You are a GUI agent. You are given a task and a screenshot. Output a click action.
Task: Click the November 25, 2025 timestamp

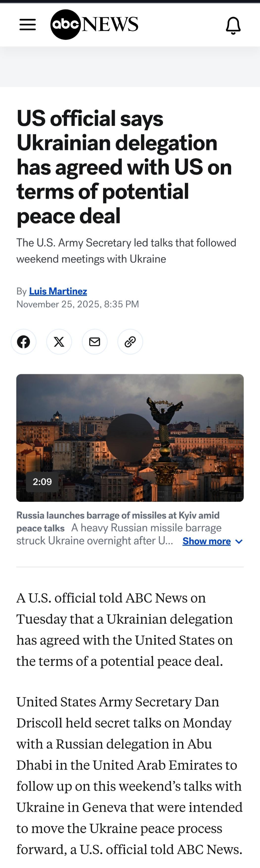78,304
